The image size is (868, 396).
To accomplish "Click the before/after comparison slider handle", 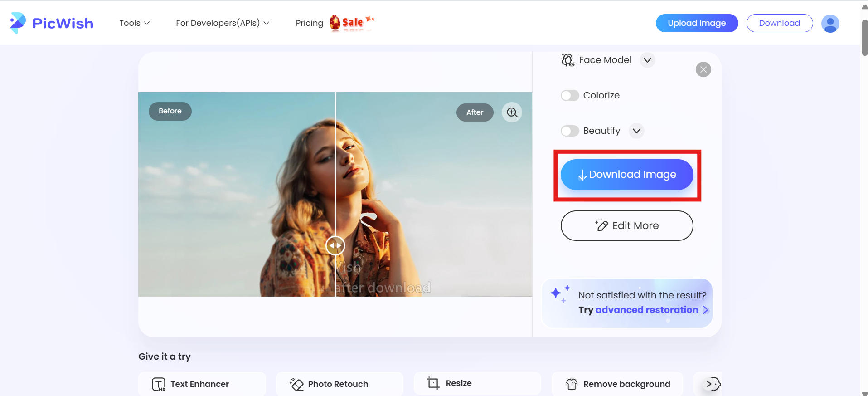I will coord(335,245).
